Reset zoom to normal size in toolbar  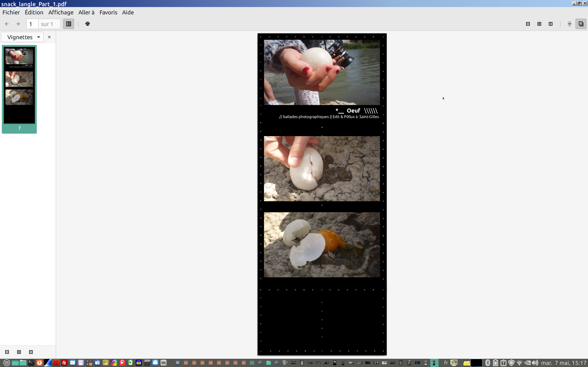click(551, 24)
